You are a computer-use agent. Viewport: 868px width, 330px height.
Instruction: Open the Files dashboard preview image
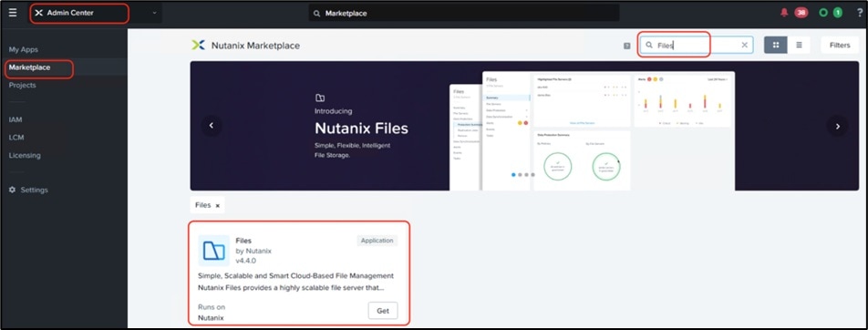(x=593, y=130)
